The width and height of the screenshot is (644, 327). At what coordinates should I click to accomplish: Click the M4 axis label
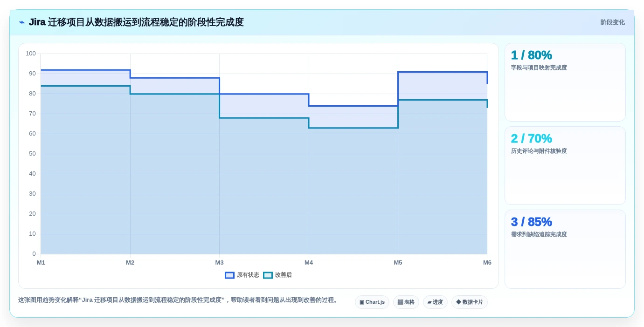[x=309, y=263]
